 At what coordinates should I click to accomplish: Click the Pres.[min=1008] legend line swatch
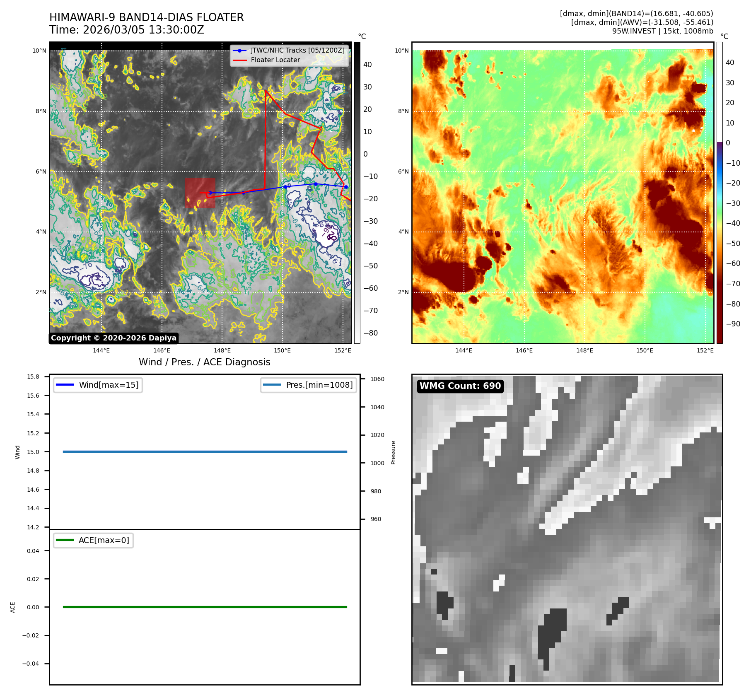[272, 385]
